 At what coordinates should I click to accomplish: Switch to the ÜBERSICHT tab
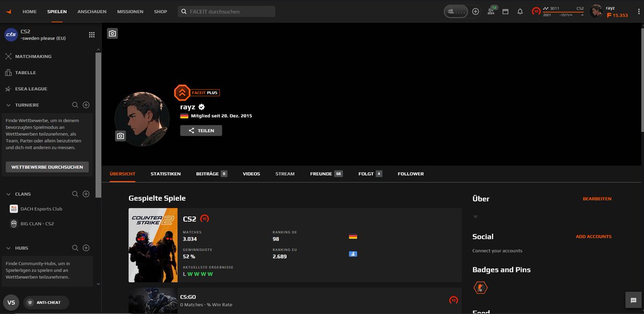[x=122, y=174]
